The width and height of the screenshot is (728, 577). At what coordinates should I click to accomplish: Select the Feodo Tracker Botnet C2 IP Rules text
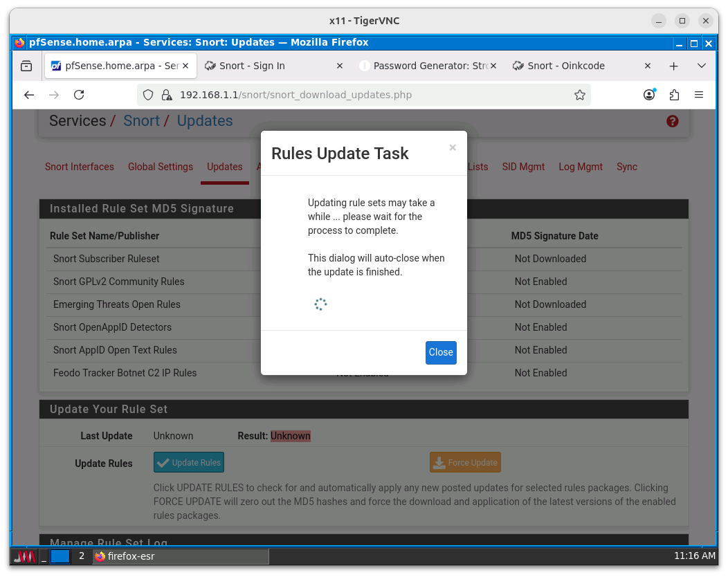tap(125, 373)
